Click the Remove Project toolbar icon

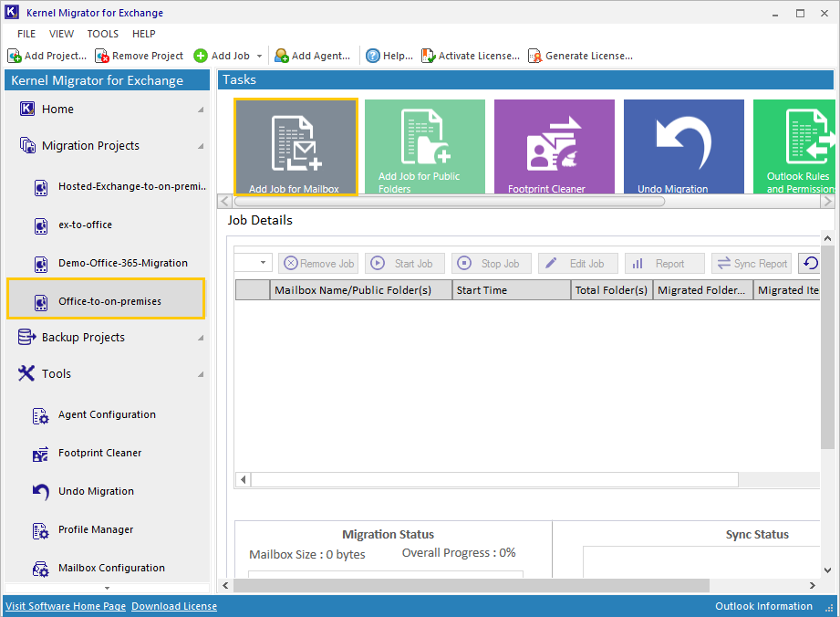[x=102, y=56]
